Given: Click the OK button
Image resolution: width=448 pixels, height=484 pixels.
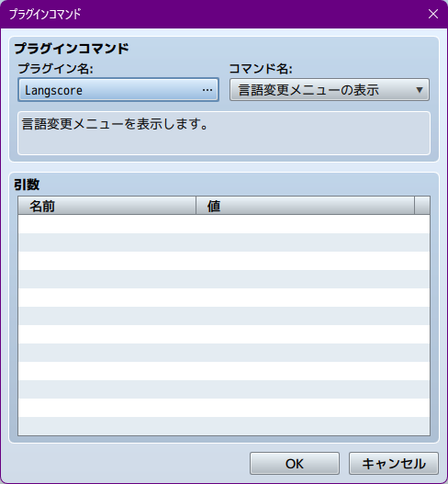Looking at the screenshot, I should pos(295,463).
